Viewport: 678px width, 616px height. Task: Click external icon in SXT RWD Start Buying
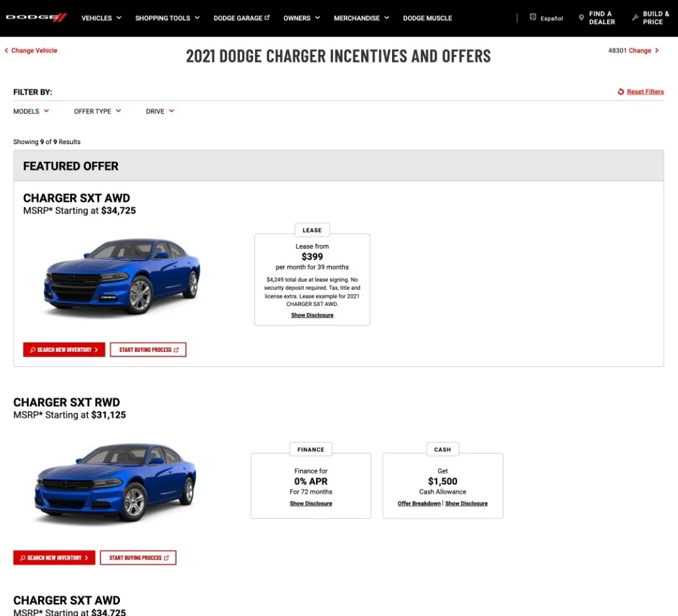coord(166,558)
